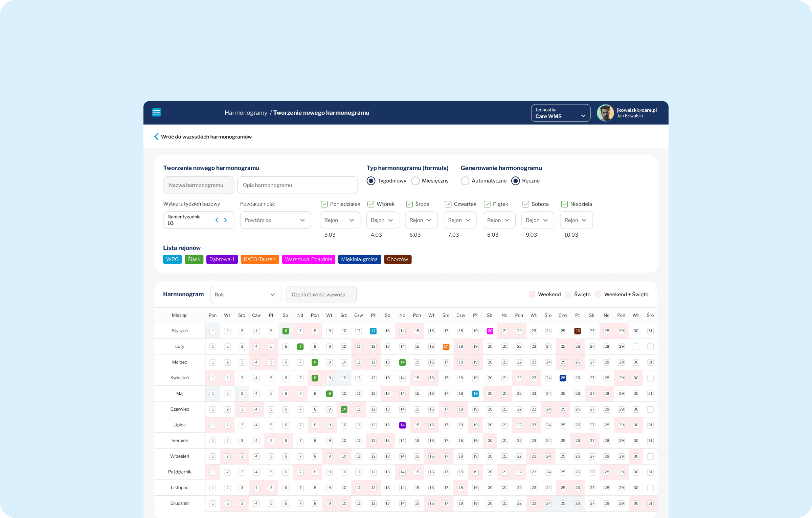The height and width of the screenshot is (518, 812).
Task: Go to previous week number arrow
Action: [217, 220]
